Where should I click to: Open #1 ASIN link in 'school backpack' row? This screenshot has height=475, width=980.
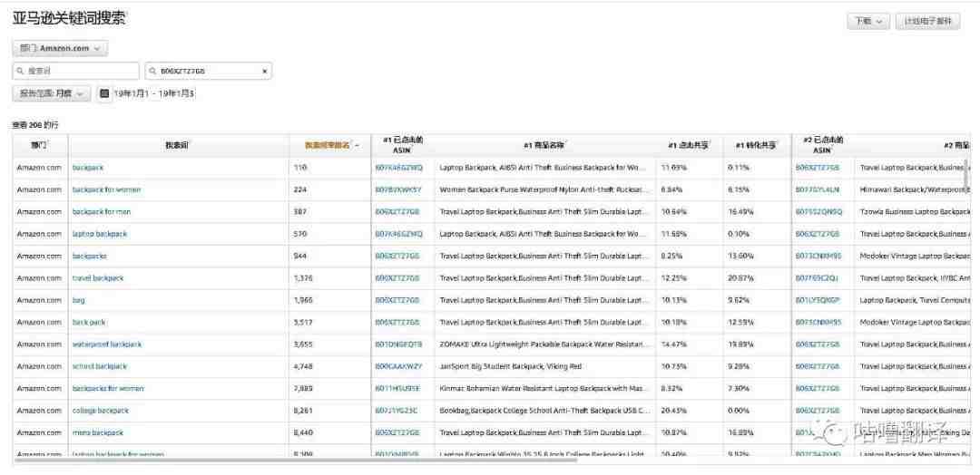click(x=398, y=366)
